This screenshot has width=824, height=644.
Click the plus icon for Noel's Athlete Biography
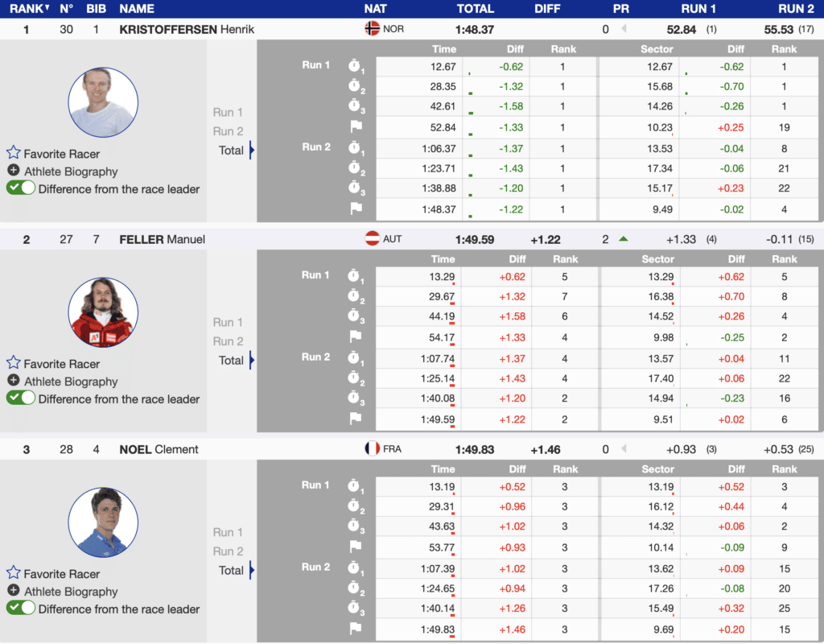coord(14,591)
